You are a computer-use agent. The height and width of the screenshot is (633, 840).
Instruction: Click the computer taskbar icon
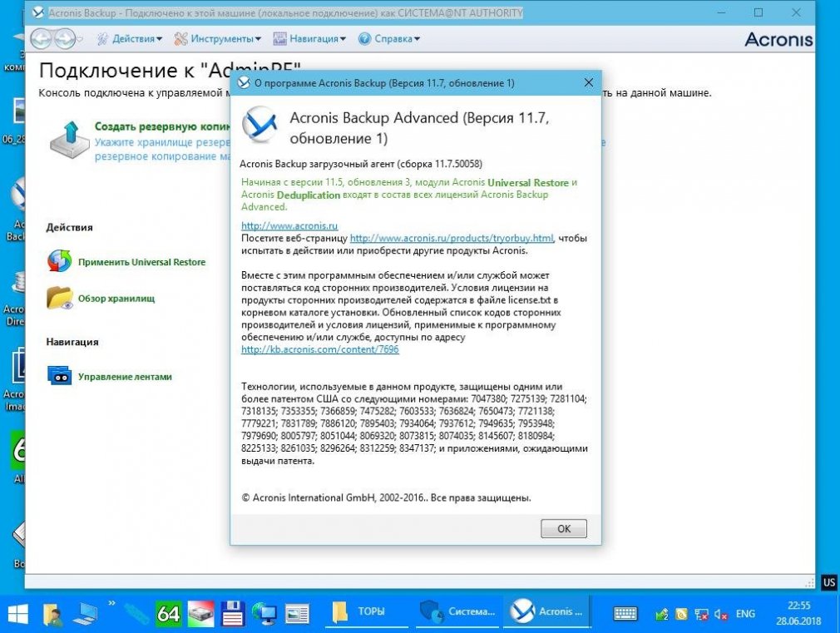85,614
